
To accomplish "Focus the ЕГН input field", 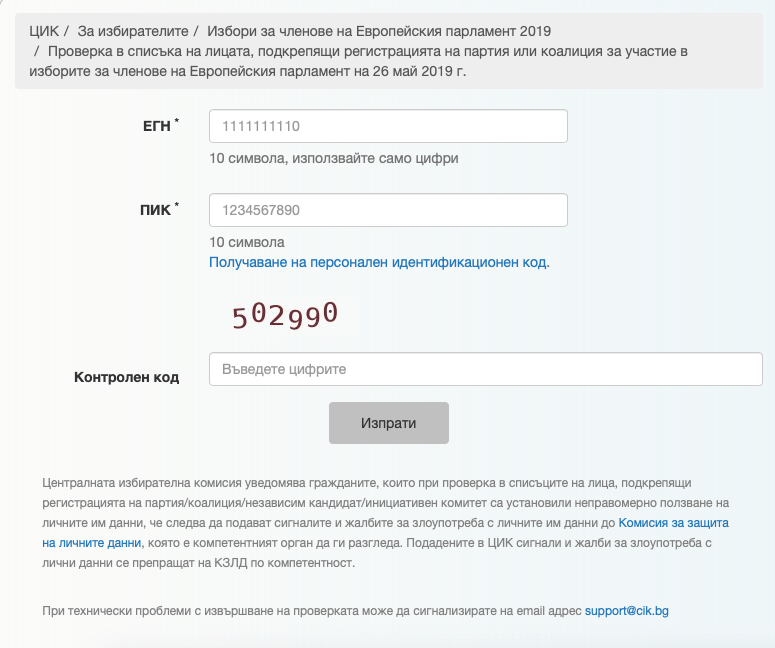I will click(388, 126).
